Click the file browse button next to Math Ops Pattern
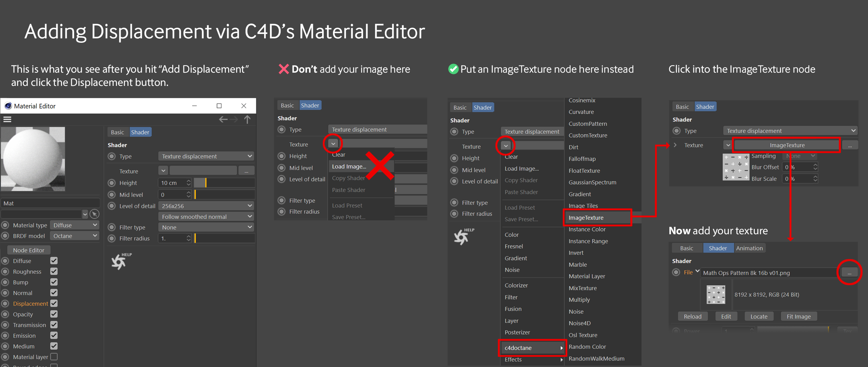This screenshot has width=868, height=367. pos(849,273)
